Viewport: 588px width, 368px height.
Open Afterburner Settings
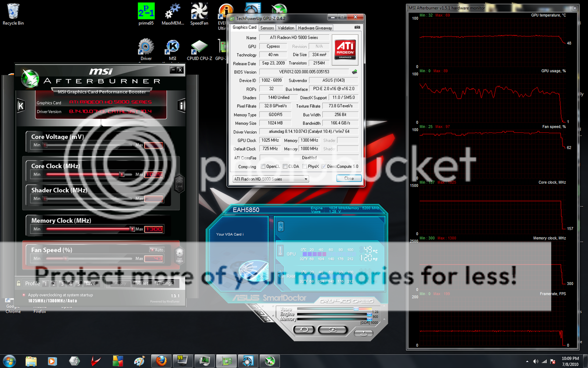(x=164, y=283)
